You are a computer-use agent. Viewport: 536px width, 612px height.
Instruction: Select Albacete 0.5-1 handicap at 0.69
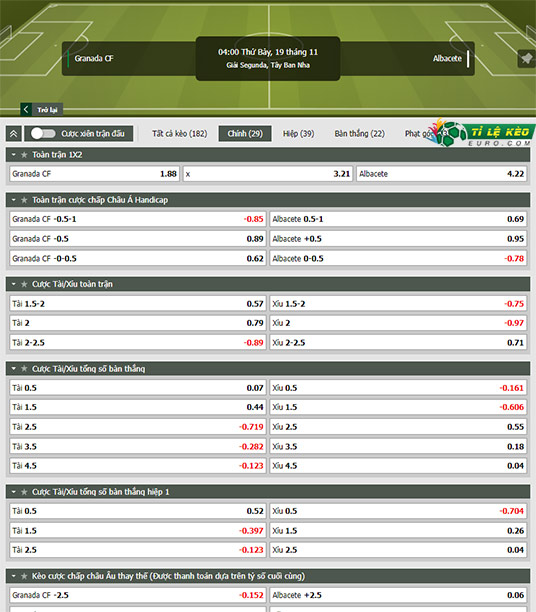click(x=398, y=219)
